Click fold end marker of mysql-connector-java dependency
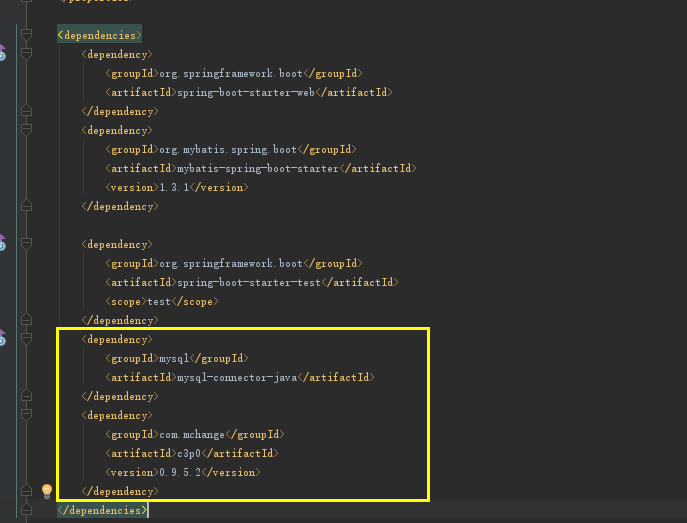This screenshot has width=687, height=523. point(26,396)
